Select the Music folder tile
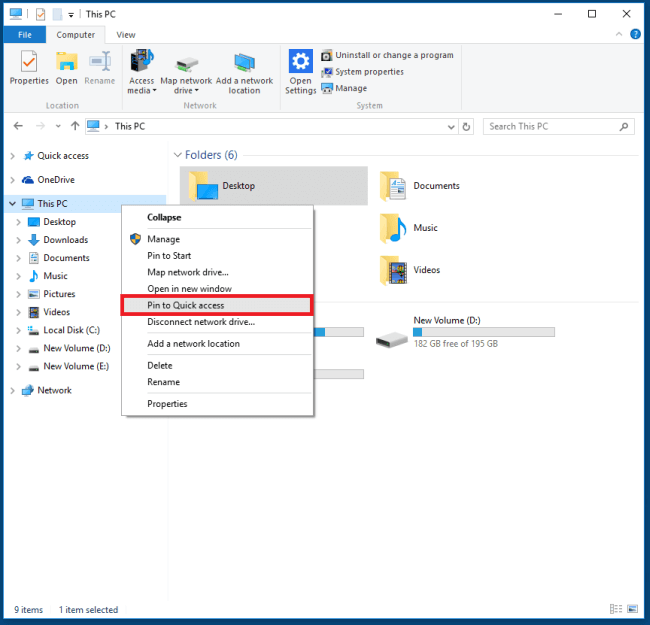650x625 pixels. pyautogui.click(x=409, y=228)
